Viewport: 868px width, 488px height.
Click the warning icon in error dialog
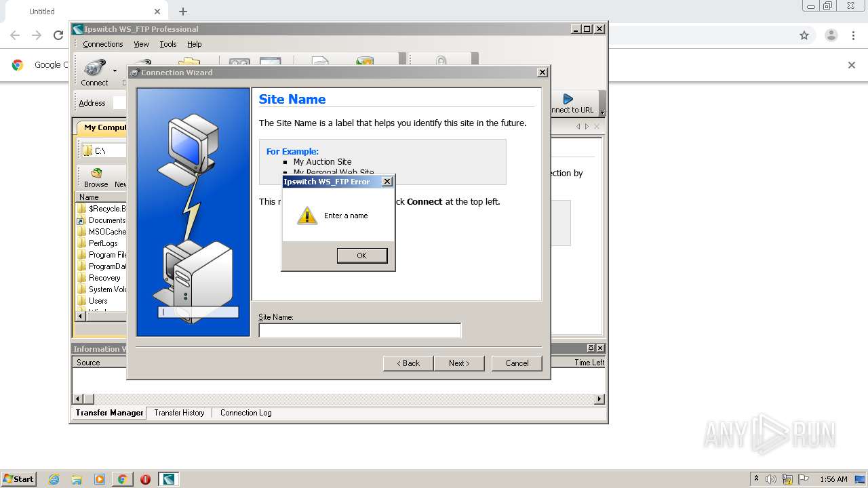[x=307, y=216]
